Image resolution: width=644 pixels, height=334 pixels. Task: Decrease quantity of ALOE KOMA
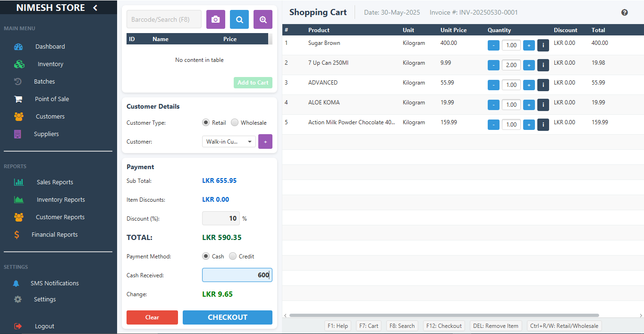point(493,105)
